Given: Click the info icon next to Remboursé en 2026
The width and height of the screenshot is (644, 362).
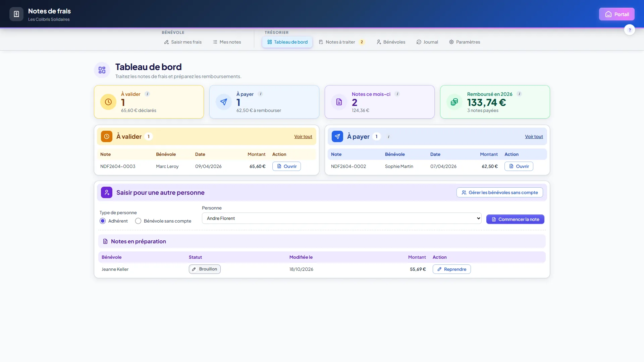Looking at the screenshot, I should pos(520,94).
